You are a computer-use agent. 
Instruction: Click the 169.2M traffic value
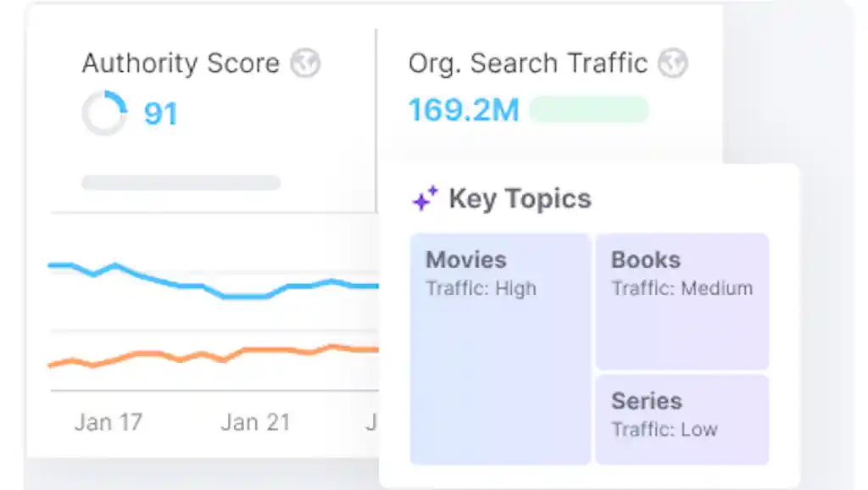[x=464, y=109]
